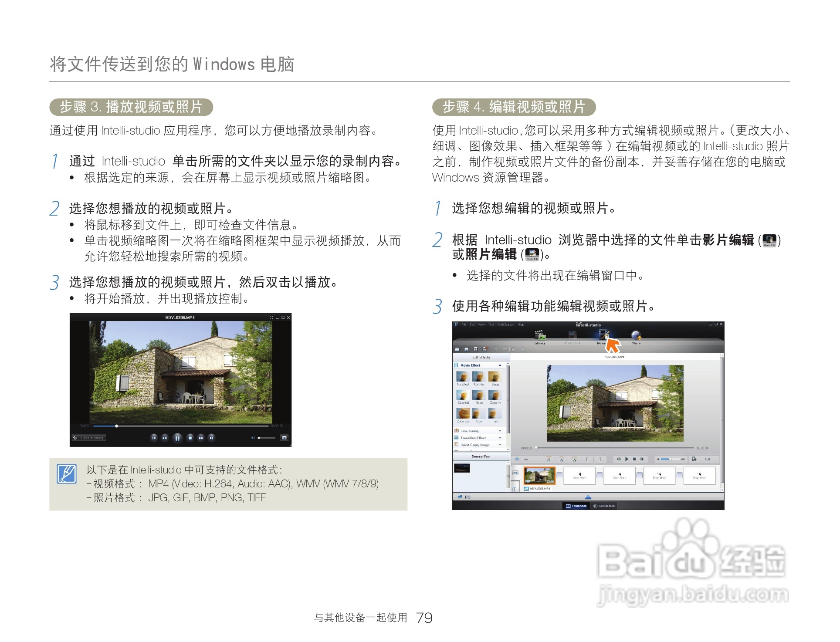This screenshot has height=642, width=840.
Task: Select the Movie editing mode icon
Action: pyautogui.click(x=603, y=335)
